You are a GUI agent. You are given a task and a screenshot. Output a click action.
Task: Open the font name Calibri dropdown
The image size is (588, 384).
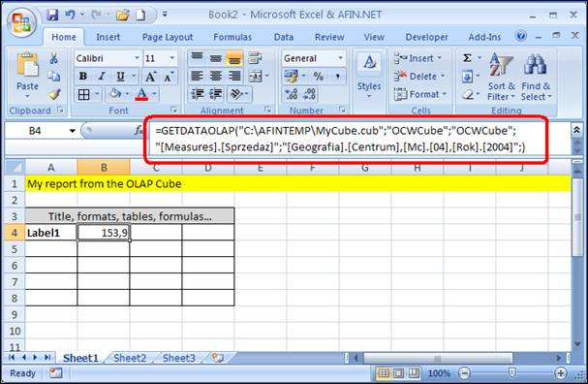[x=138, y=58]
